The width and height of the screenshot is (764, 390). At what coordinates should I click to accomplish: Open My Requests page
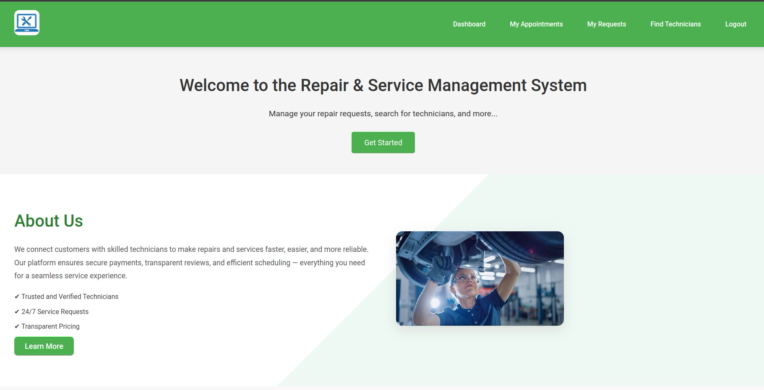tap(606, 24)
